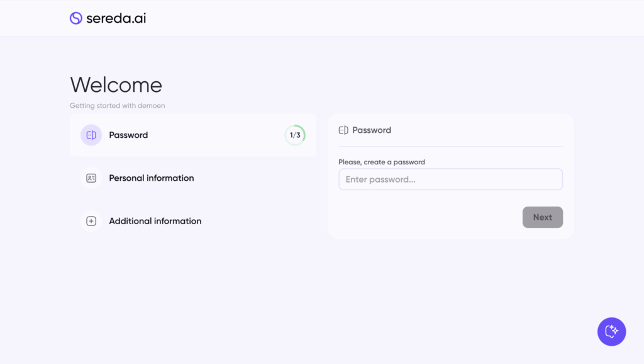The width and height of the screenshot is (644, 364).
Task: Focus the Enter password input field
Action: pyautogui.click(x=450, y=179)
